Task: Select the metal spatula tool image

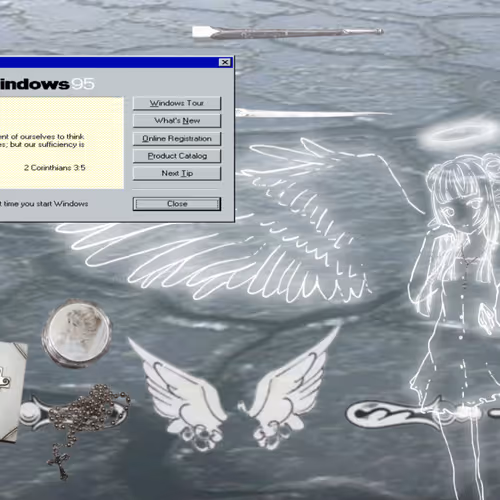Action: click(287, 33)
